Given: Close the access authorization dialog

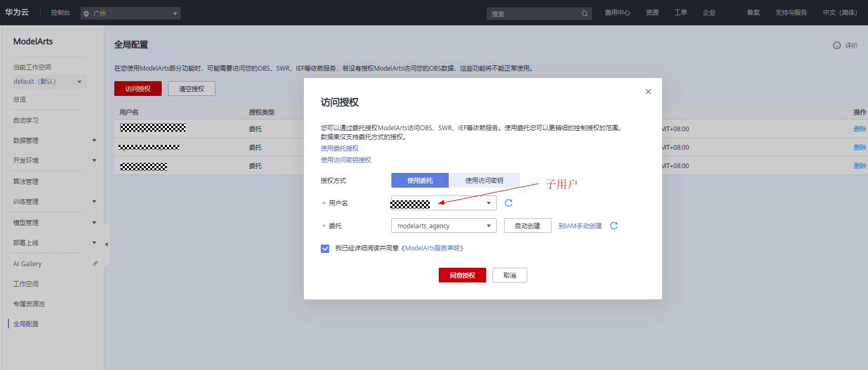Looking at the screenshot, I should [648, 92].
